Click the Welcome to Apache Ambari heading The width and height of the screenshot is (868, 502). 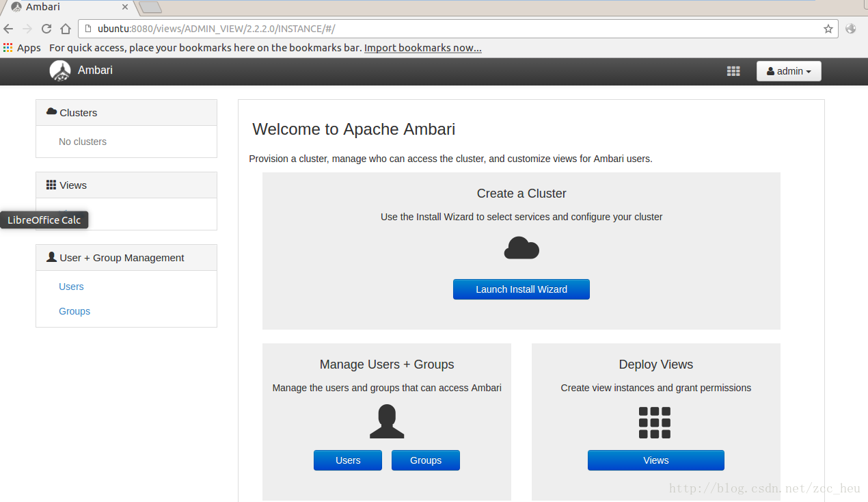[x=354, y=129]
